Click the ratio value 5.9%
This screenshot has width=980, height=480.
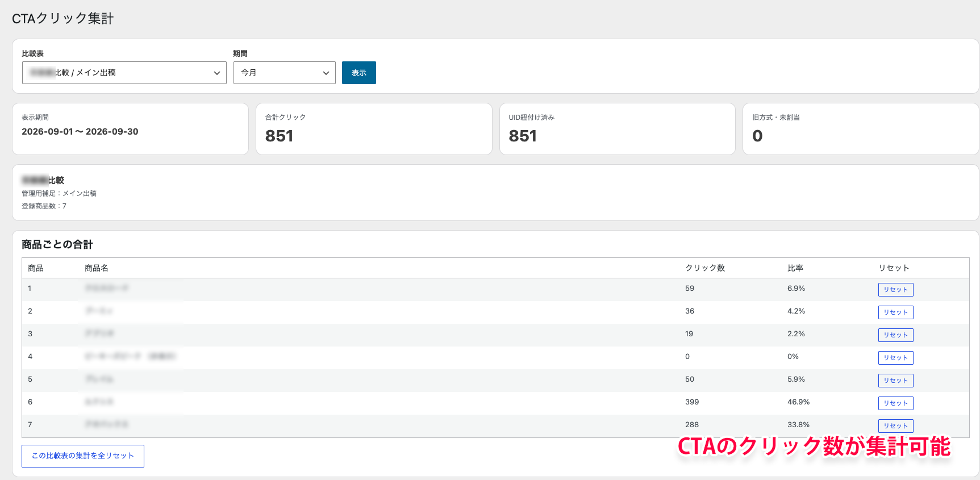click(796, 379)
